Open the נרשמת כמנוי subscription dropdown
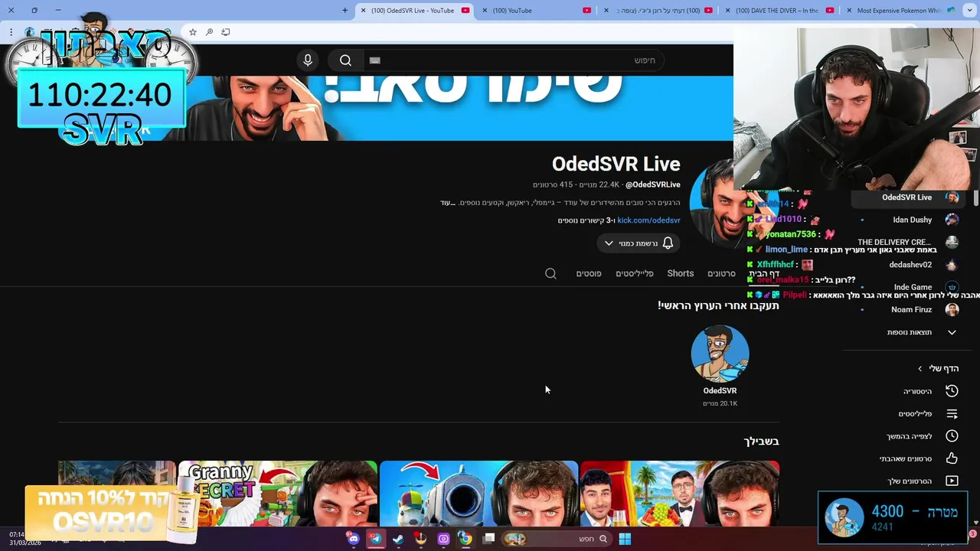 pos(638,243)
